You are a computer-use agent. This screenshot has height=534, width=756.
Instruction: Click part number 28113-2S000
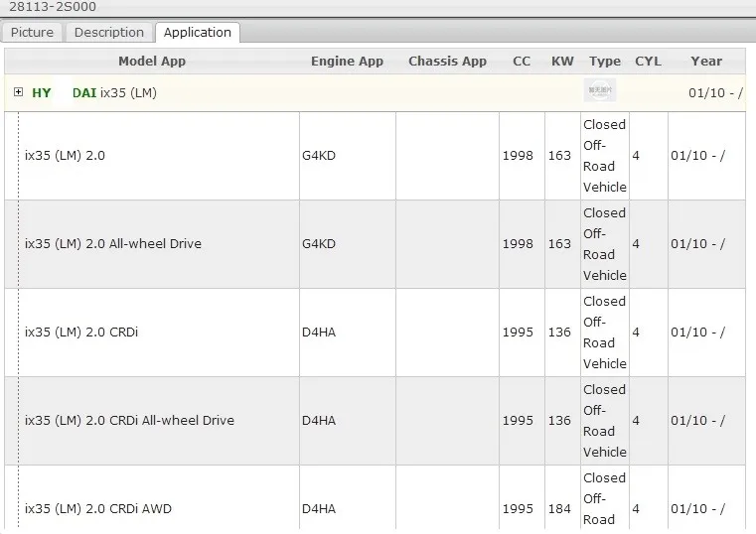53,7
